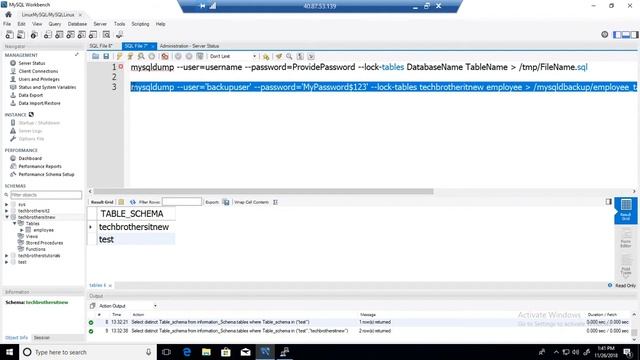Toggle auto-commit mode

200,56
